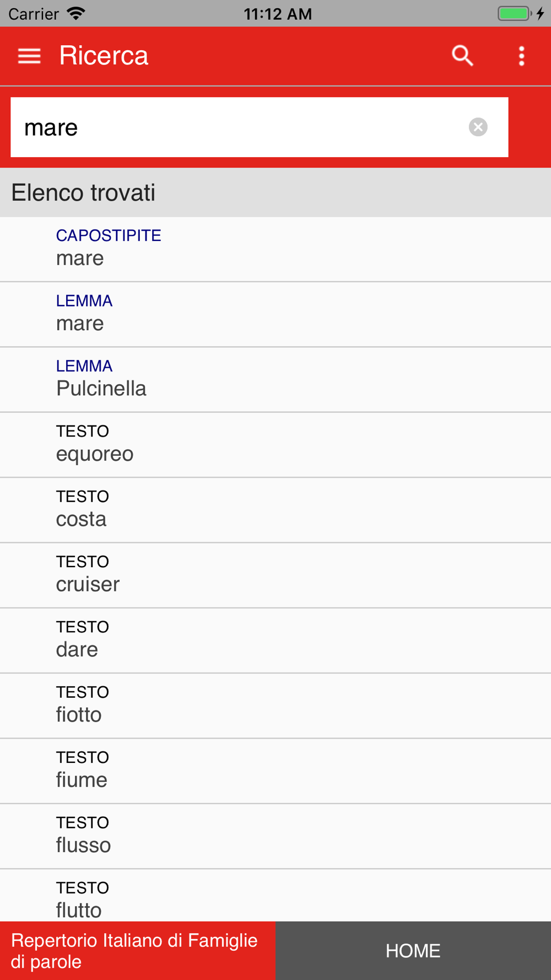This screenshot has width=551, height=980.
Task: Tap the Elenco trovati section header
Action: pyautogui.click(x=83, y=193)
